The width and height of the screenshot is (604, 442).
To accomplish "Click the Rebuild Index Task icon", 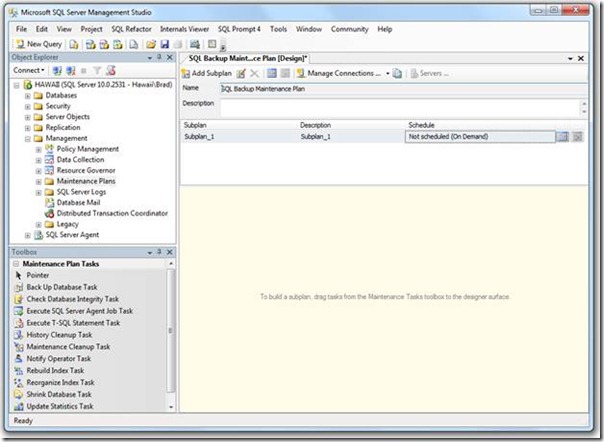I will click(x=18, y=371).
